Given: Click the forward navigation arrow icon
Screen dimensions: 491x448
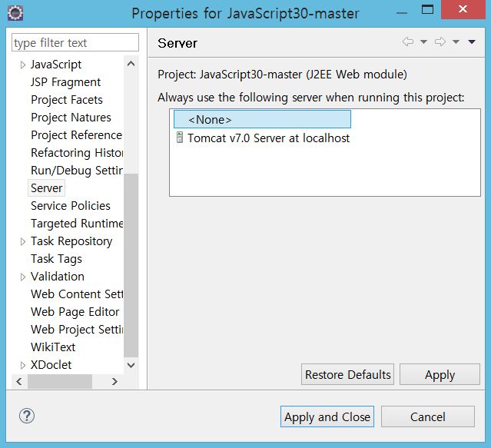Looking at the screenshot, I should click(x=440, y=41).
